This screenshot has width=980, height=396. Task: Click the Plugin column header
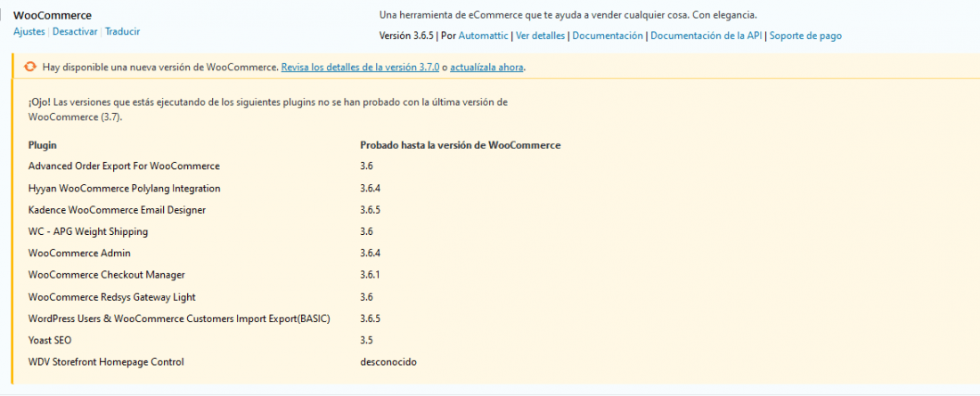click(x=43, y=146)
